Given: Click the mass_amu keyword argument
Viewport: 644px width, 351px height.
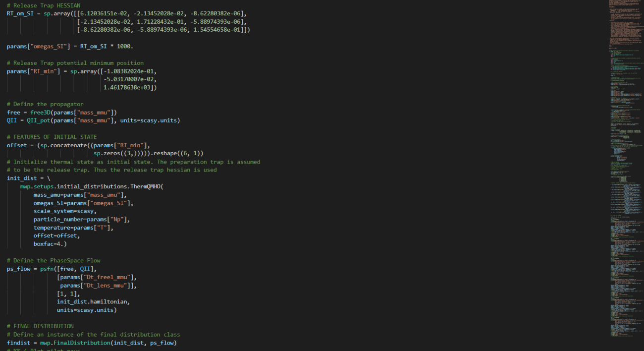Looking at the screenshot, I should click(x=48, y=195).
